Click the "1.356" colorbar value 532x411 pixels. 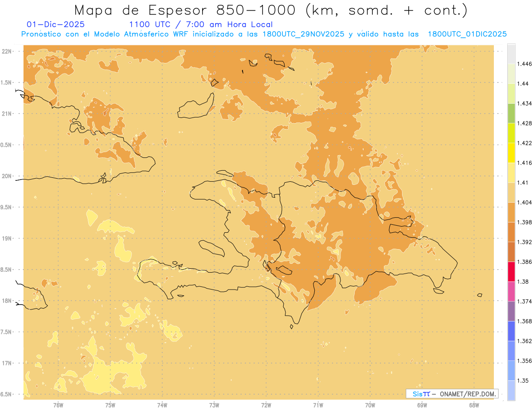tap(524, 361)
